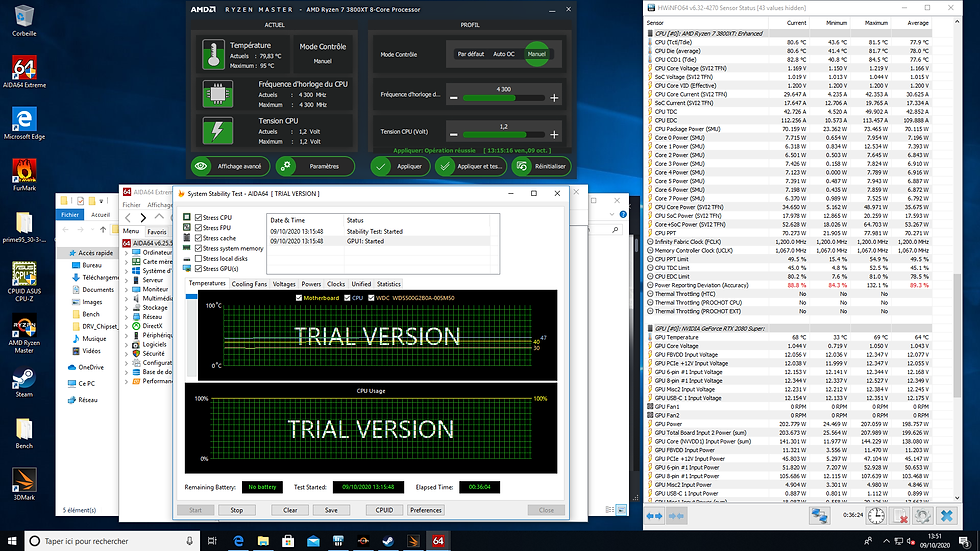Expand Carte mère node in AIDA64 tree
980x551 pixels.
(x=127, y=262)
